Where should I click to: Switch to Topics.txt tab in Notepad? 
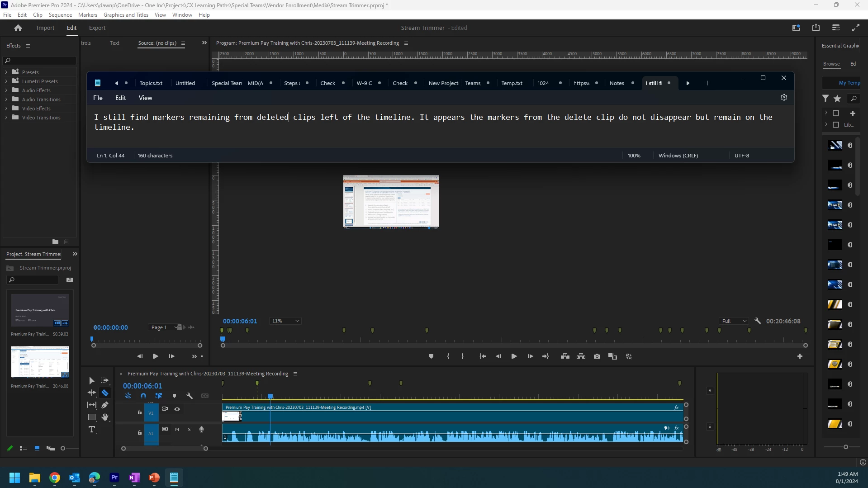click(x=151, y=83)
